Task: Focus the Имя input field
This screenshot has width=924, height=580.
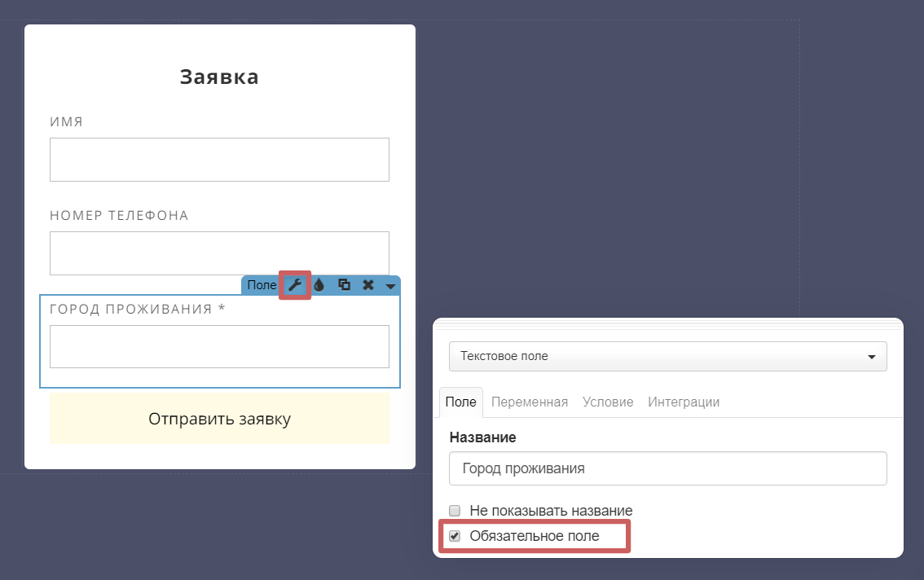Action: pos(219,160)
